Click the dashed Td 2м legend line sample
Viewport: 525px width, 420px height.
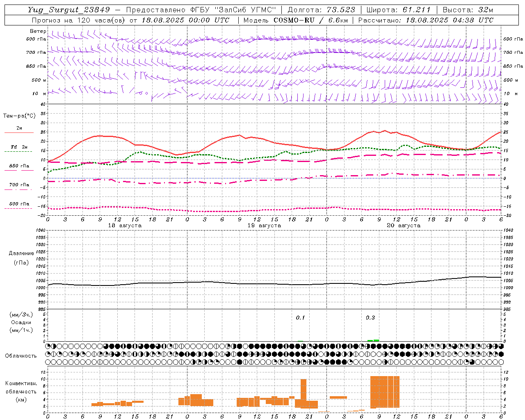18,152
